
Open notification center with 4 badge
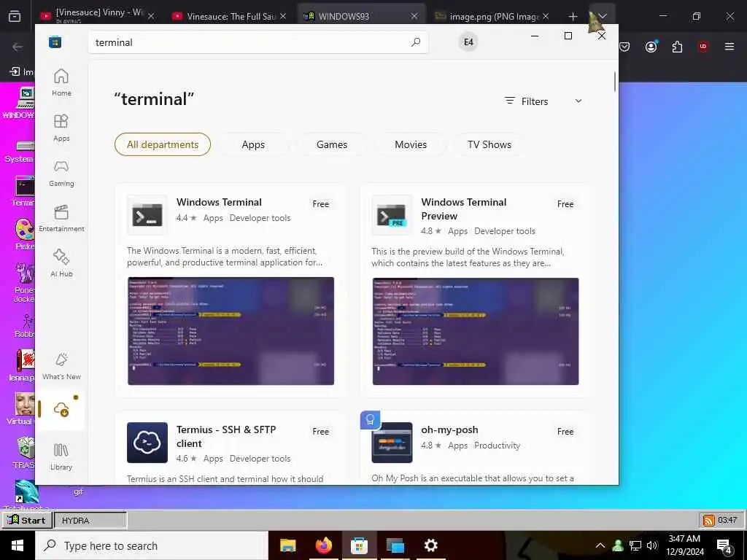724,545
